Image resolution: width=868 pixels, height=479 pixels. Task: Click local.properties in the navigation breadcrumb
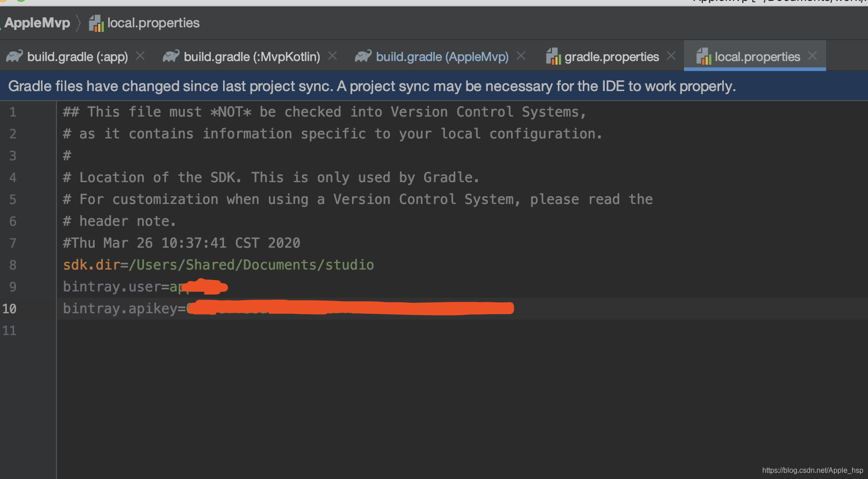click(153, 23)
